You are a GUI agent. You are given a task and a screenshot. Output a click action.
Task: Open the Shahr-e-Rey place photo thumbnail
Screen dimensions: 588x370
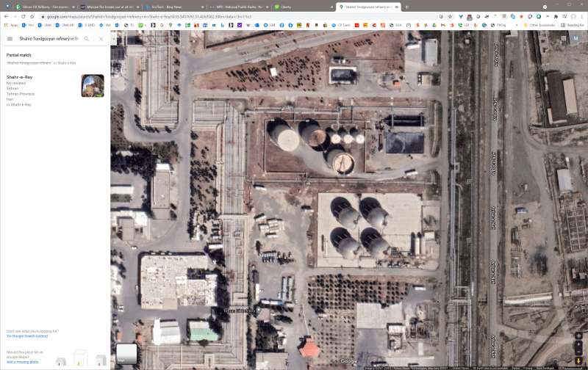(93, 86)
